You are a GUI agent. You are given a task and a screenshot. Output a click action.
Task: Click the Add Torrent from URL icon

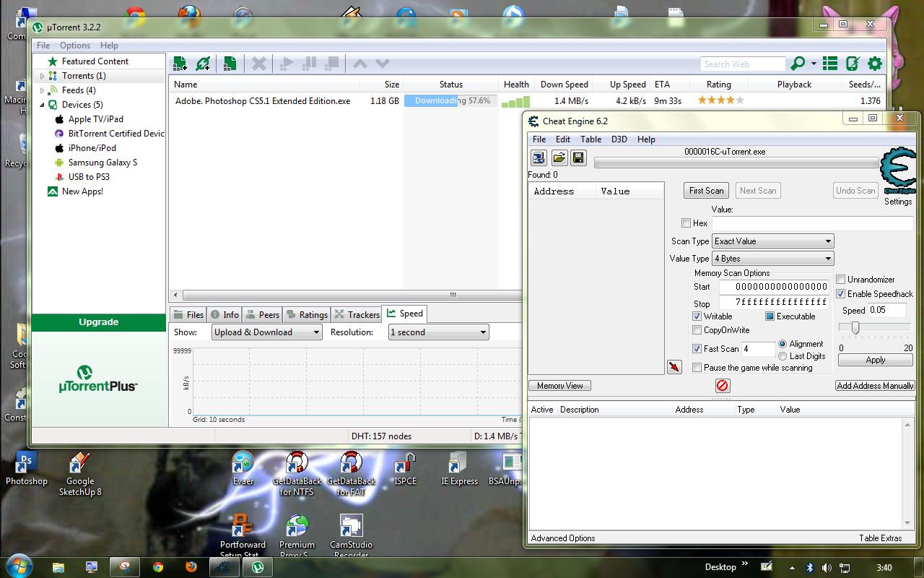point(203,64)
